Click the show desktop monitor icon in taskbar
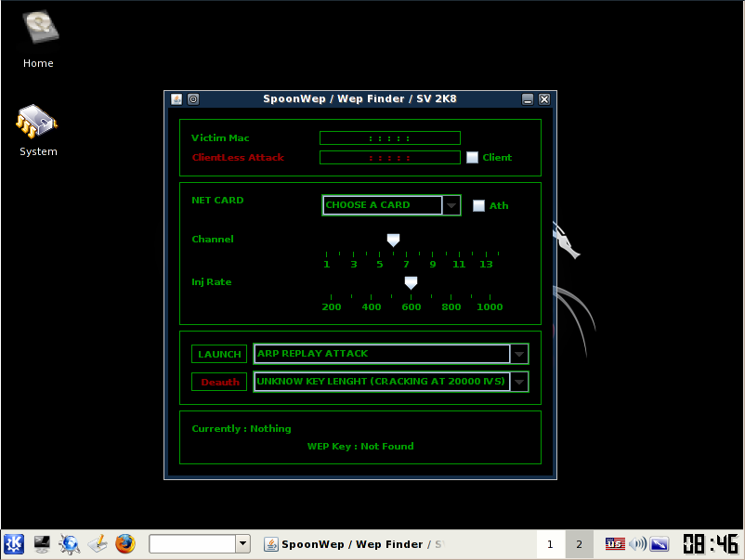 pyautogui.click(x=42, y=544)
